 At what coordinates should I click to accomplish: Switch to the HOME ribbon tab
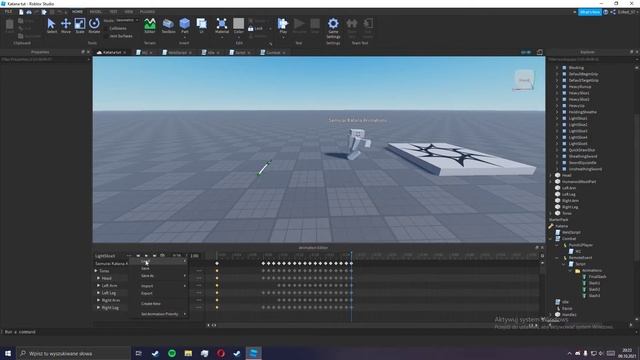77,12
